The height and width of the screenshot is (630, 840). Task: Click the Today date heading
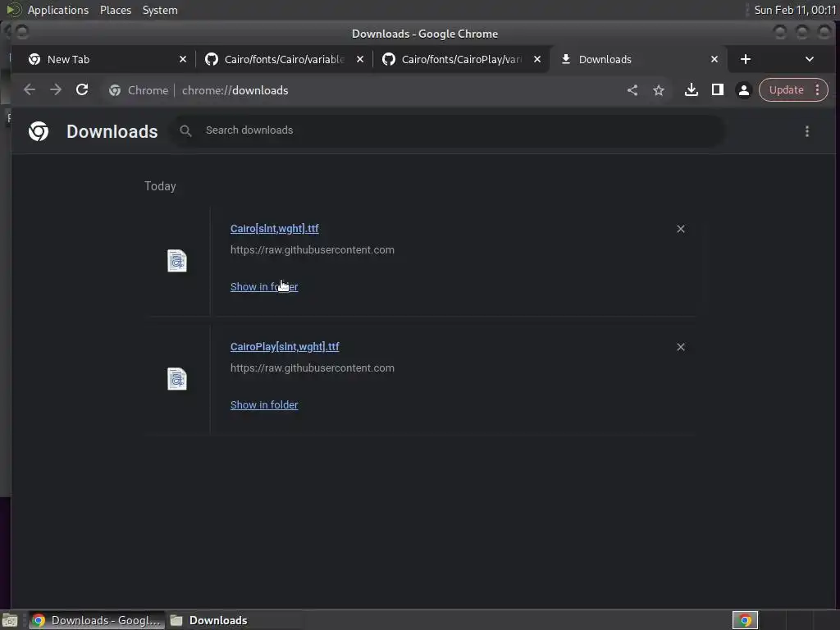coord(160,186)
